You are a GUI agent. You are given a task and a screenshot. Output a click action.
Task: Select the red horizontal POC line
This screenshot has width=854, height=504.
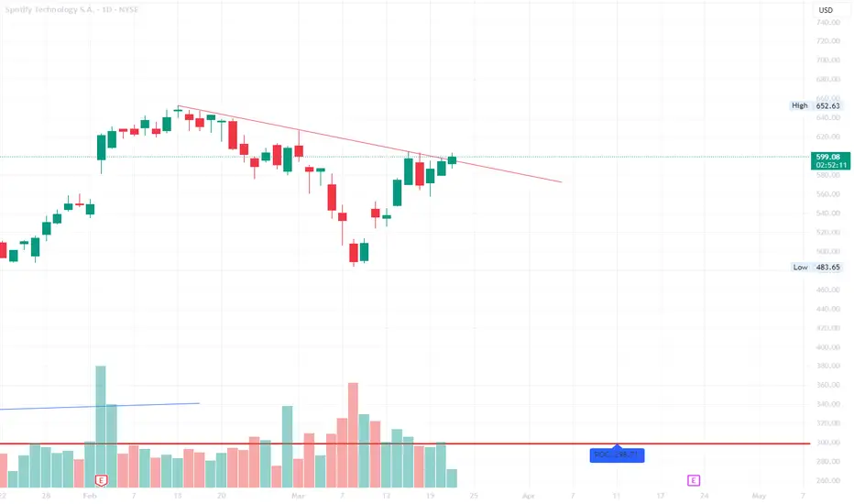coord(405,444)
